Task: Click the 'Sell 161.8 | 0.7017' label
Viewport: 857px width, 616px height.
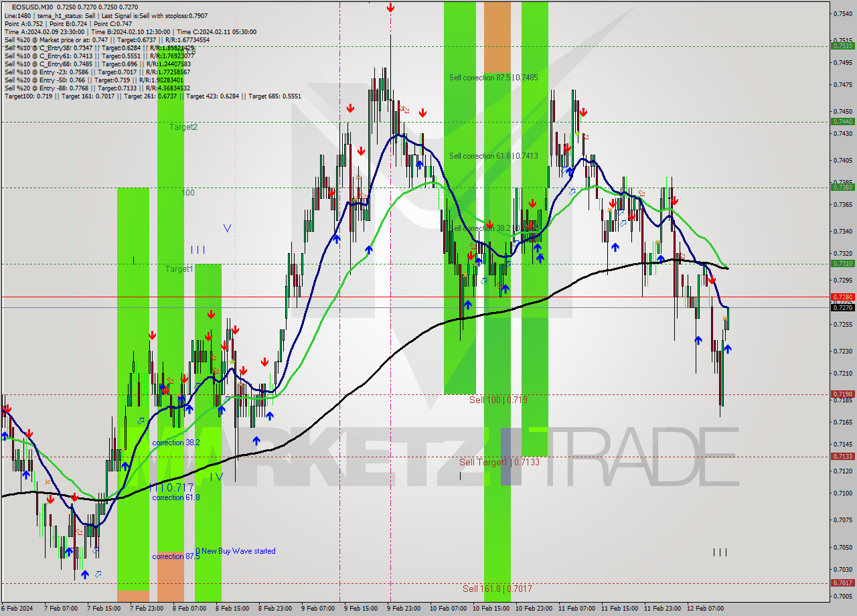Action: click(x=497, y=589)
